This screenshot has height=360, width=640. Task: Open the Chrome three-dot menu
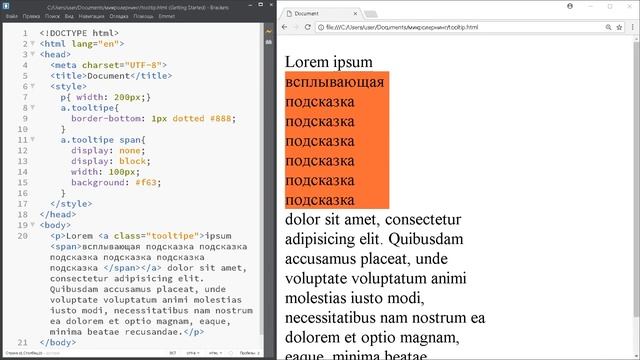click(633, 27)
